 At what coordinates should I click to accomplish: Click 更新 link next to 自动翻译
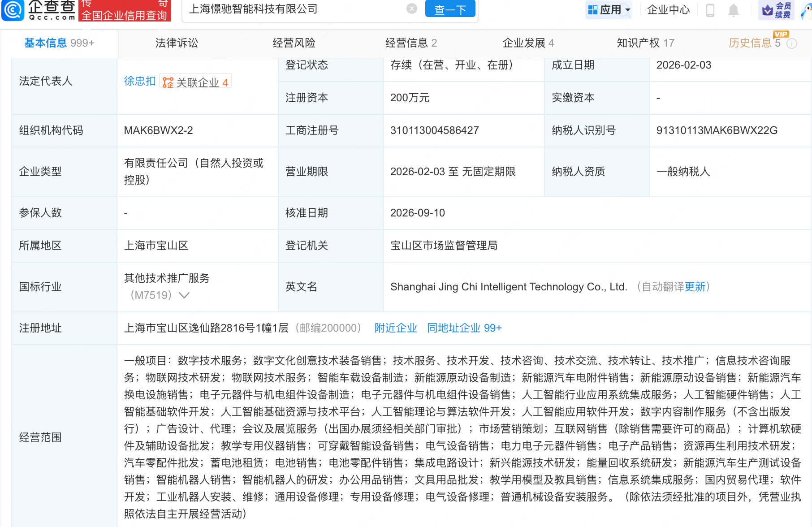pyautogui.click(x=695, y=287)
